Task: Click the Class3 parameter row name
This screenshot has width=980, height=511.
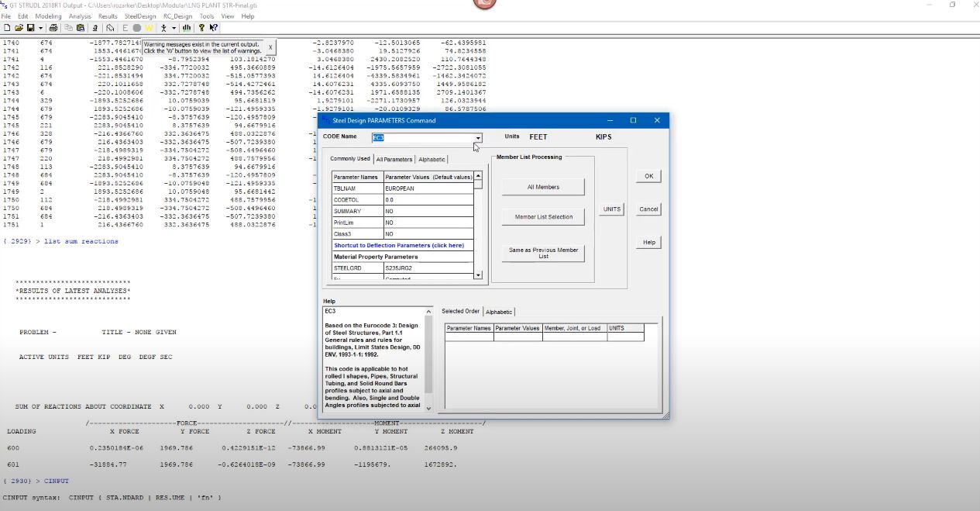Action: tap(358, 233)
